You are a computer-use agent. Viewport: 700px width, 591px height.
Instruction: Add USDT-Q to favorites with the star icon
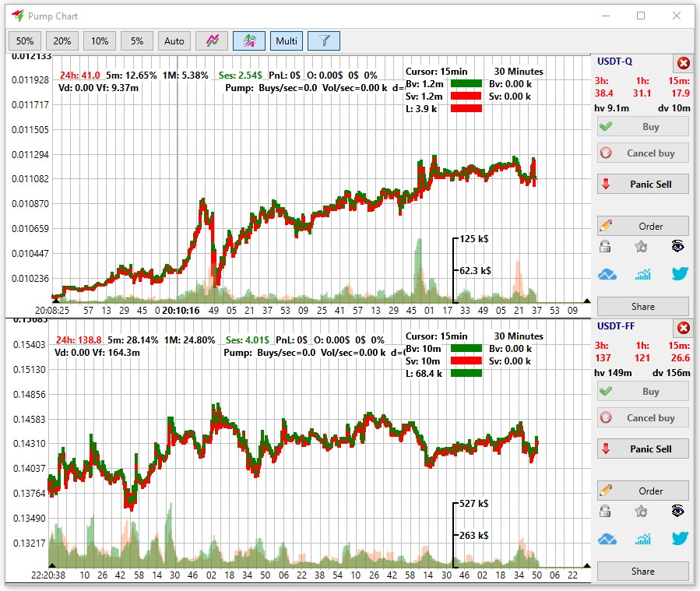tap(641, 247)
